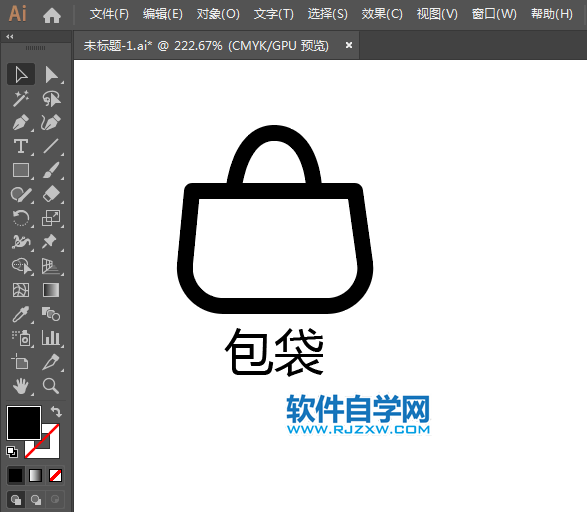Image resolution: width=587 pixels, height=512 pixels.
Task: Select the Symbol Sprayer tool
Action: click(21, 338)
